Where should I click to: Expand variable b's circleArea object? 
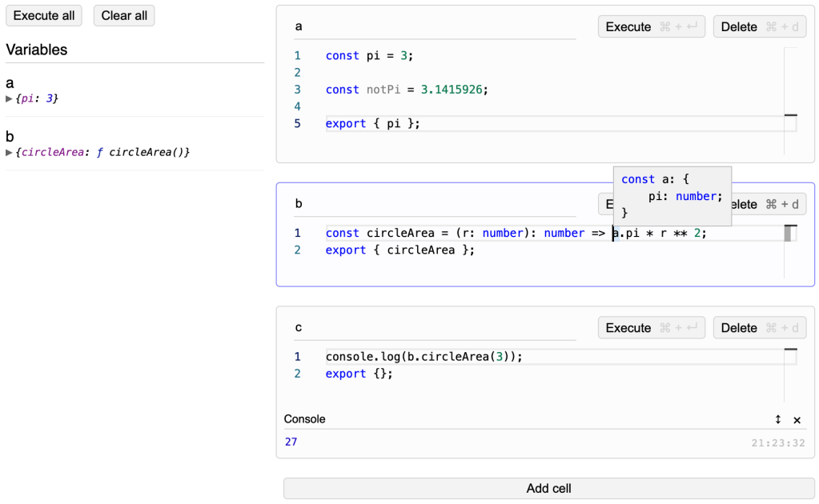pyautogui.click(x=10, y=152)
